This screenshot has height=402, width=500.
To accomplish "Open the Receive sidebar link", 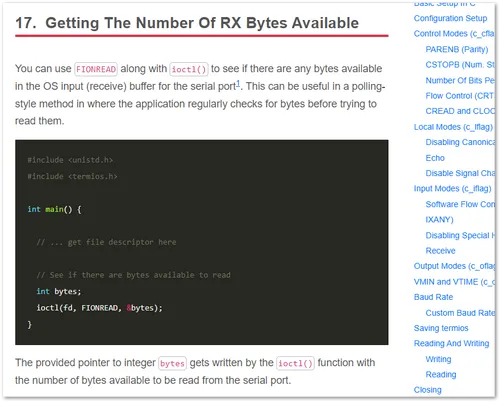I will pos(440,251).
